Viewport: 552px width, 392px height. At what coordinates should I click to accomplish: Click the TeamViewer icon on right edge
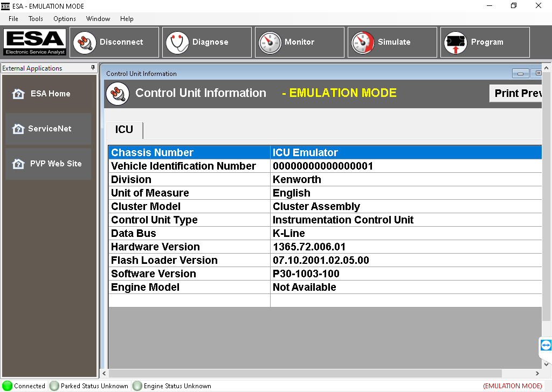click(x=545, y=346)
